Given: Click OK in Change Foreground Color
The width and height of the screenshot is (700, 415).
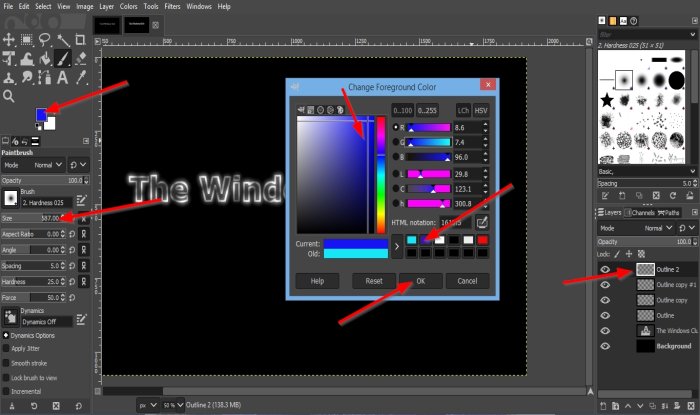Looking at the screenshot, I should tap(421, 281).
